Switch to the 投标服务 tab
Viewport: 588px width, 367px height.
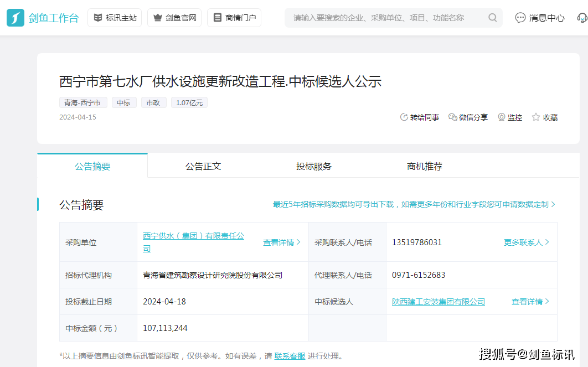tap(314, 166)
